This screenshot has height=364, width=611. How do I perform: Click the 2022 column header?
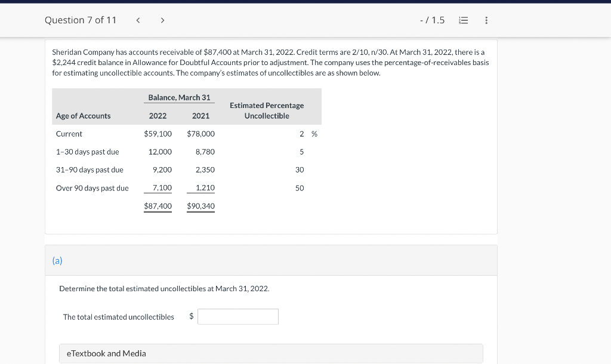pyautogui.click(x=158, y=116)
